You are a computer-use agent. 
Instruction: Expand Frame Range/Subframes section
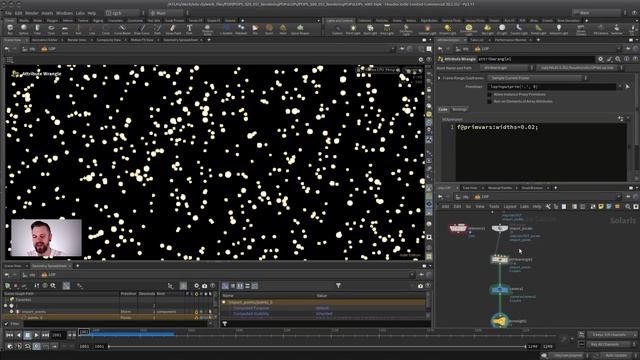[440, 78]
